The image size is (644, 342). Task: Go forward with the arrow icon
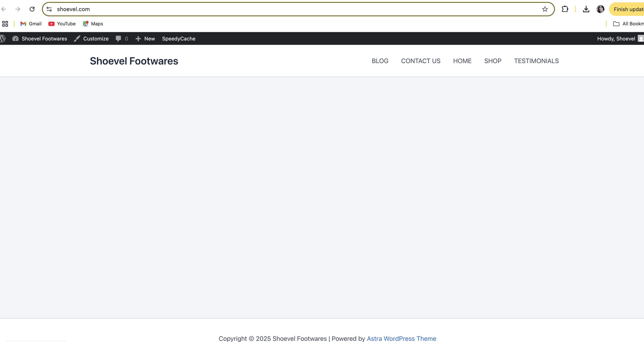click(x=18, y=9)
